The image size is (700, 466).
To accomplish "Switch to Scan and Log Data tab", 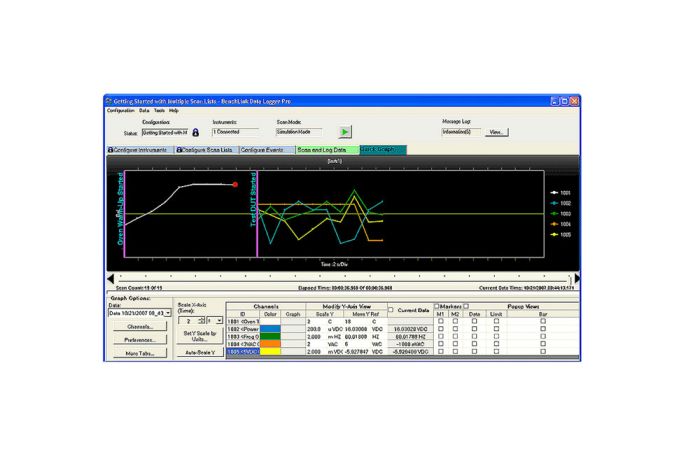I will click(328, 150).
